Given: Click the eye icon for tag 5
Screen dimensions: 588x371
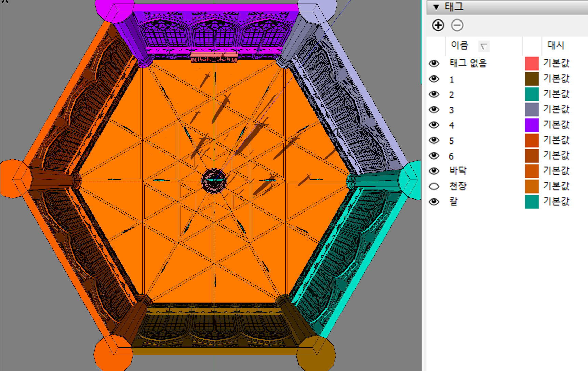Looking at the screenshot, I should pos(434,140).
